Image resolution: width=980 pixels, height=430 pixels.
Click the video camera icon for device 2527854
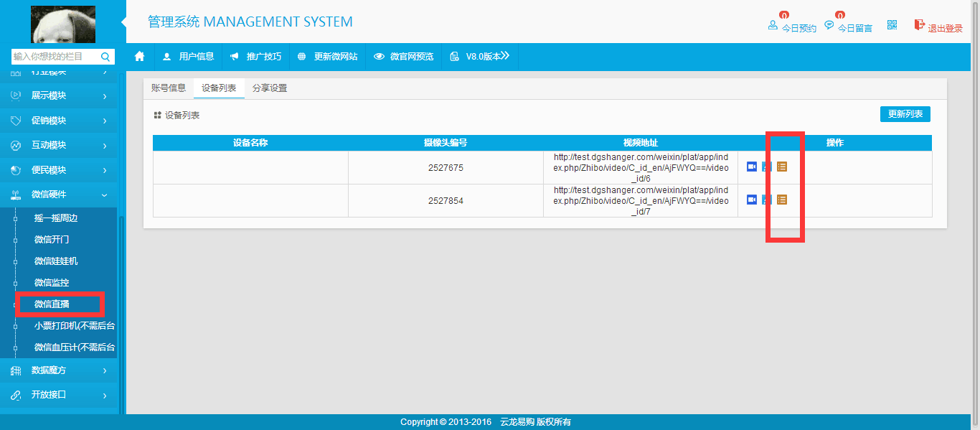(x=752, y=200)
